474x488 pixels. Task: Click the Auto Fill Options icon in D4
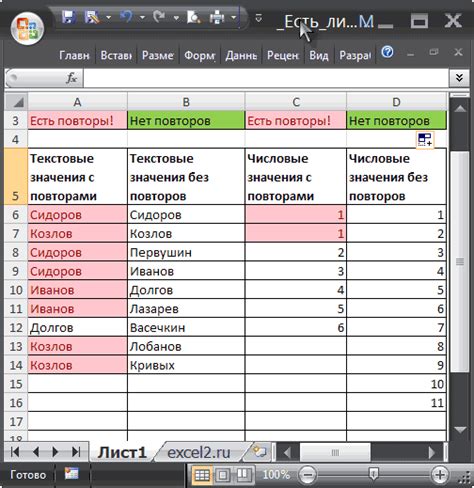[425, 140]
